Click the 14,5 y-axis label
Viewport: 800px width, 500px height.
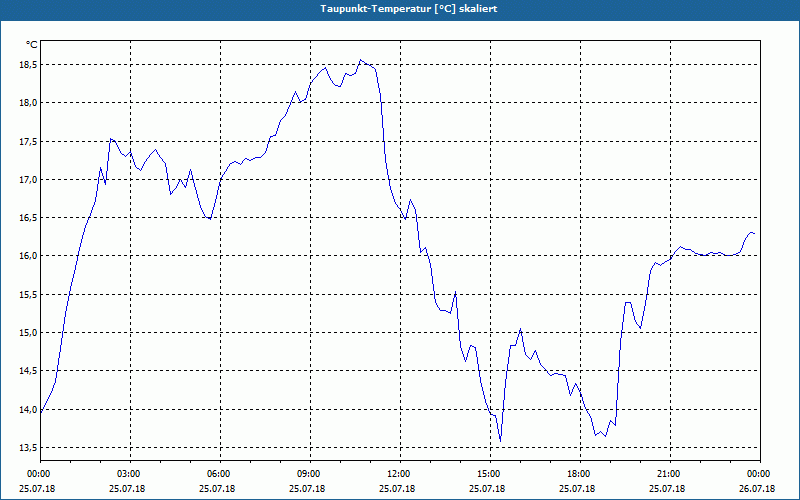point(29,371)
